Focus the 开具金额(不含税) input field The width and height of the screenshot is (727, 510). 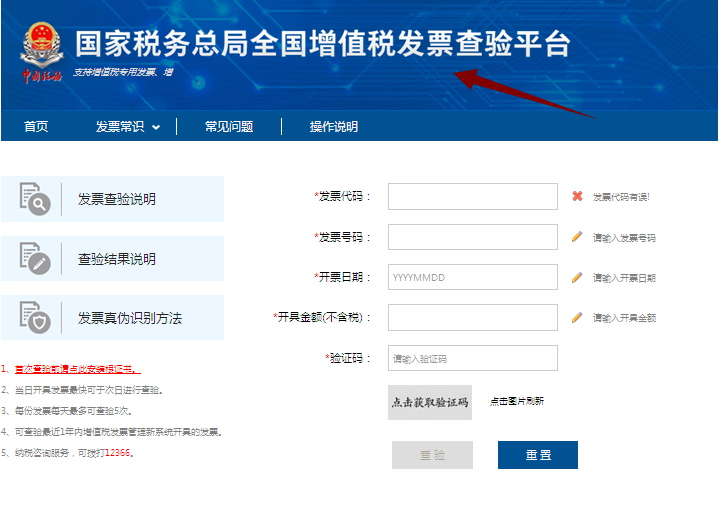pyautogui.click(x=473, y=318)
